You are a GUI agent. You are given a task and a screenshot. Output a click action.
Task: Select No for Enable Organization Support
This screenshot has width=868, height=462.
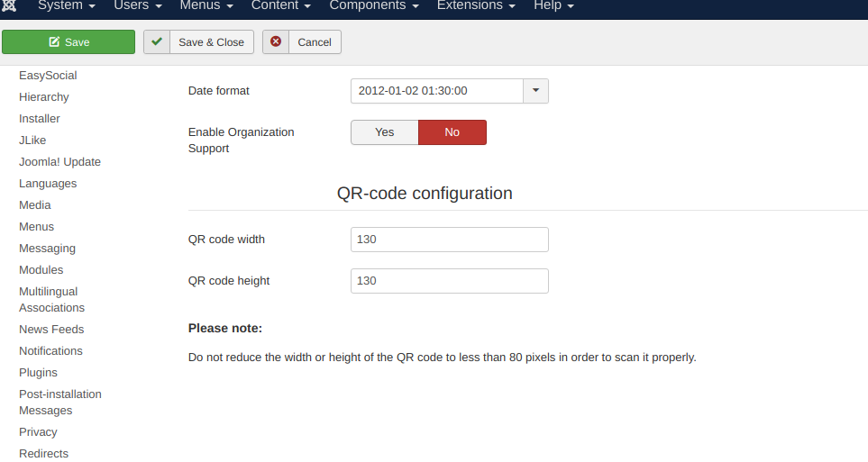pyautogui.click(x=452, y=132)
